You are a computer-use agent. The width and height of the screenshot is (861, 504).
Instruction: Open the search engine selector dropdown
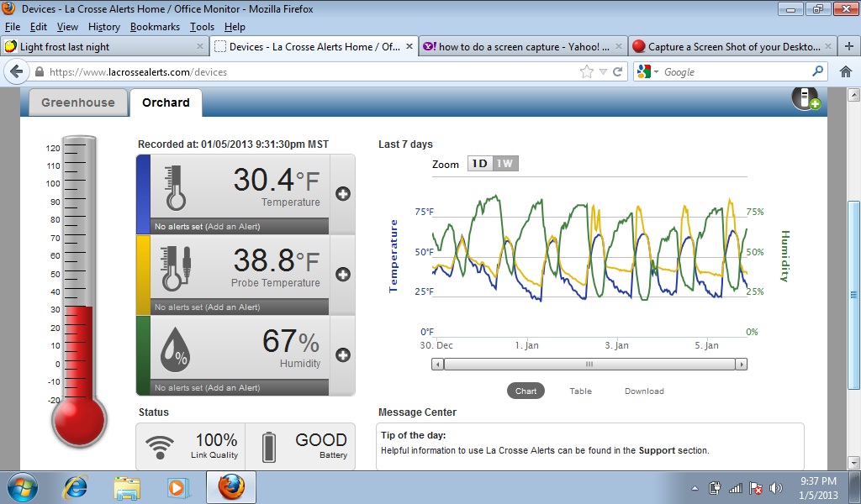point(648,72)
